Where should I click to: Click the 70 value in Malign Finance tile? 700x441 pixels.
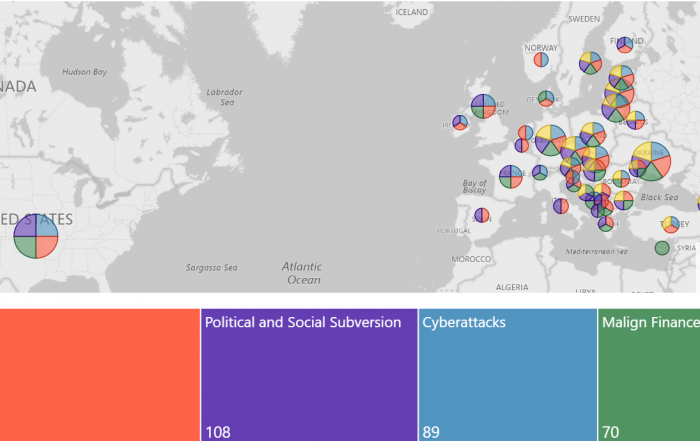coord(611,432)
